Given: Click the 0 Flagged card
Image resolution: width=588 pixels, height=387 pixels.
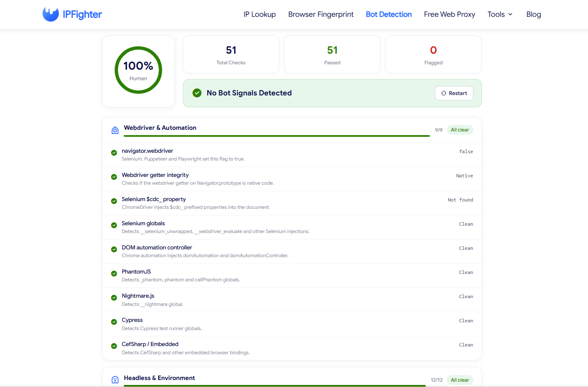Looking at the screenshot, I should coord(433,54).
